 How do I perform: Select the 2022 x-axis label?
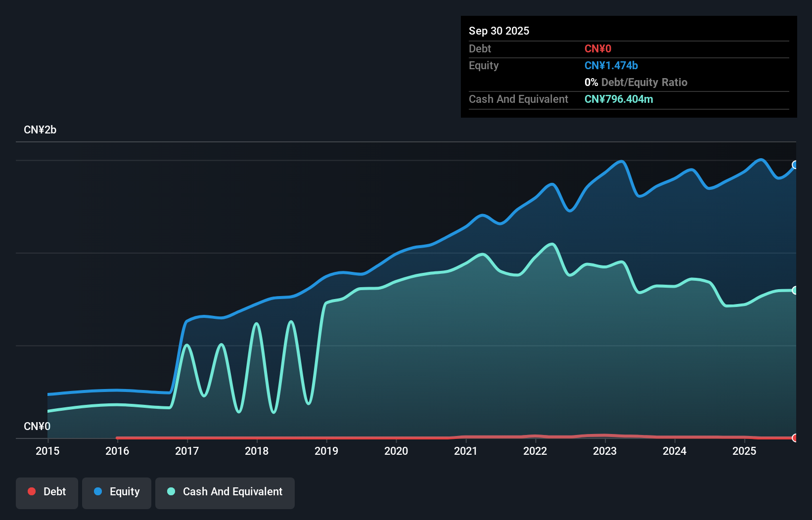[535, 451]
